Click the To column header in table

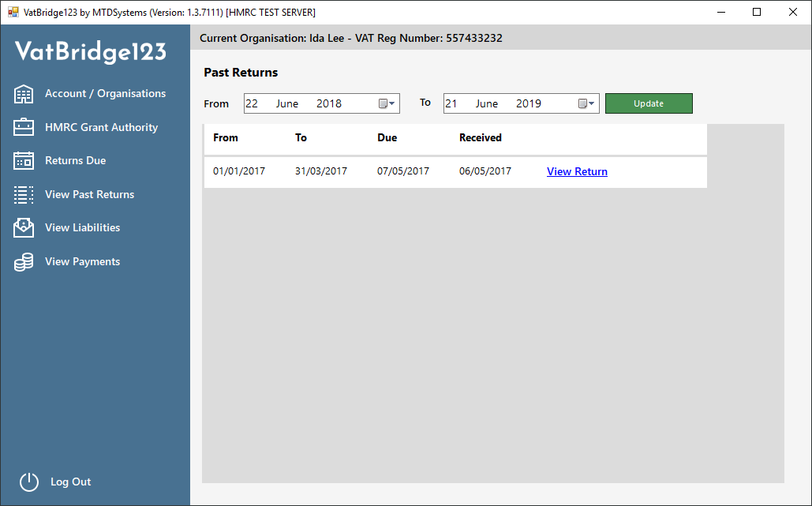click(x=301, y=138)
